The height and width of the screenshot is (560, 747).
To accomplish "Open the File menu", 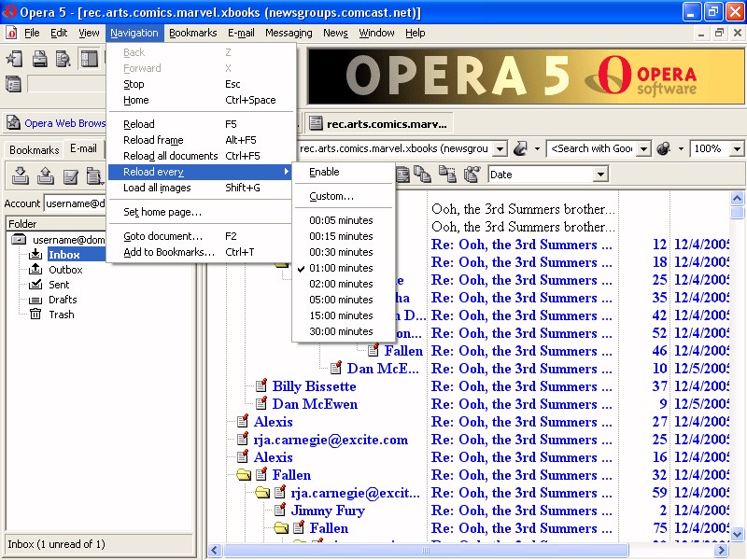I will point(32,33).
